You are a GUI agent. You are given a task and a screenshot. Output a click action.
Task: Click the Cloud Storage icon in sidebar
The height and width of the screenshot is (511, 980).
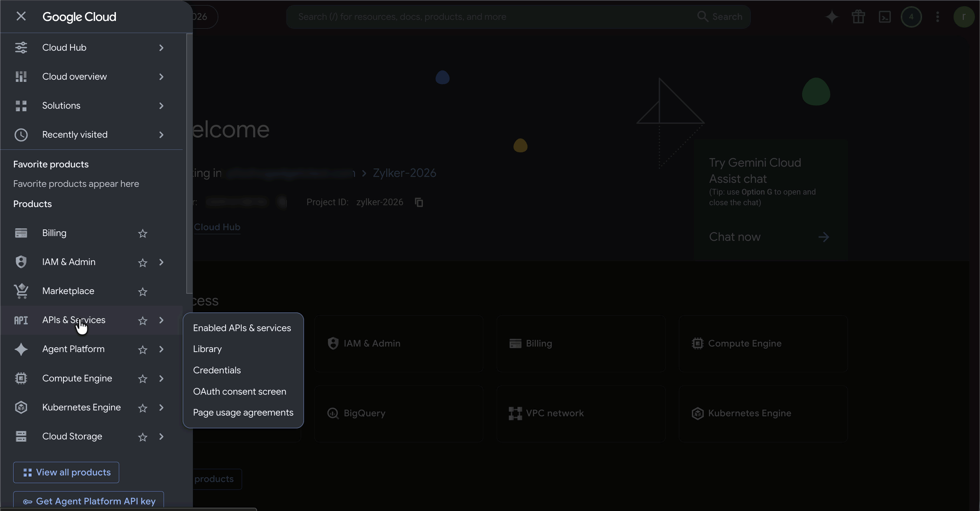tap(21, 436)
